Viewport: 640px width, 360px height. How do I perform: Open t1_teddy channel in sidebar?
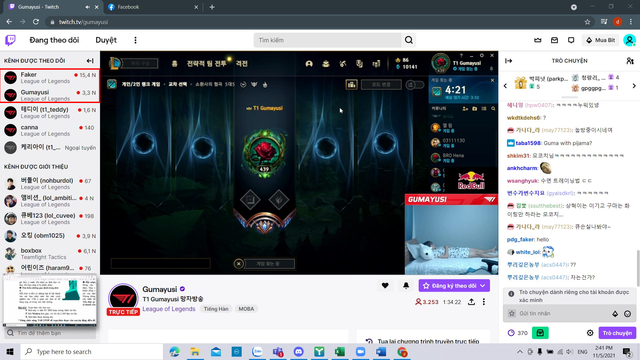coord(50,113)
